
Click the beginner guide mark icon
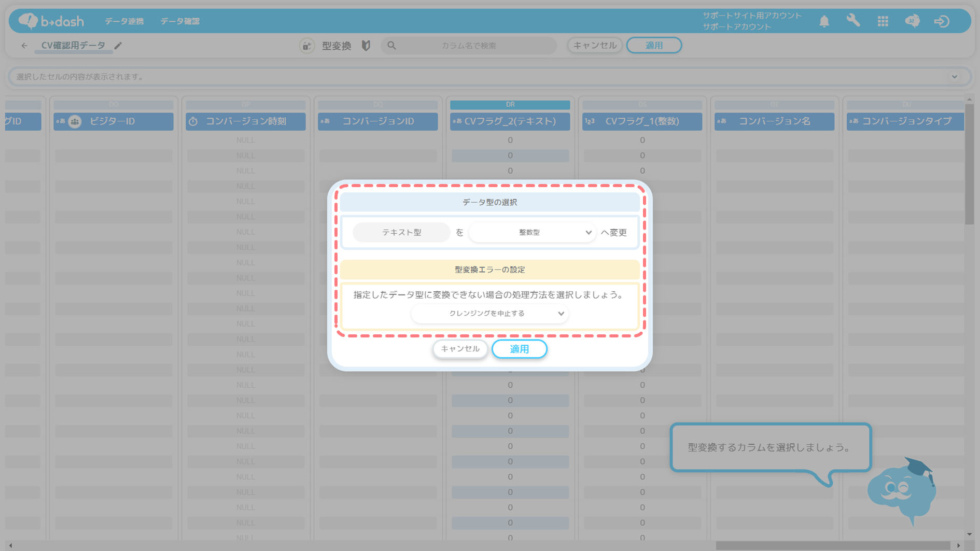366,46
